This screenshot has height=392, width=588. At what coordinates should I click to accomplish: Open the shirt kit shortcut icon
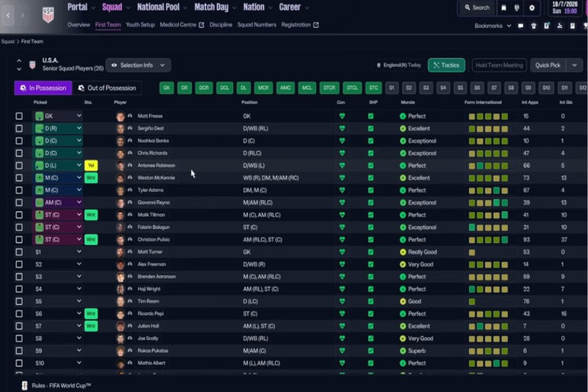pyautogui.click(x=534, y=26)
